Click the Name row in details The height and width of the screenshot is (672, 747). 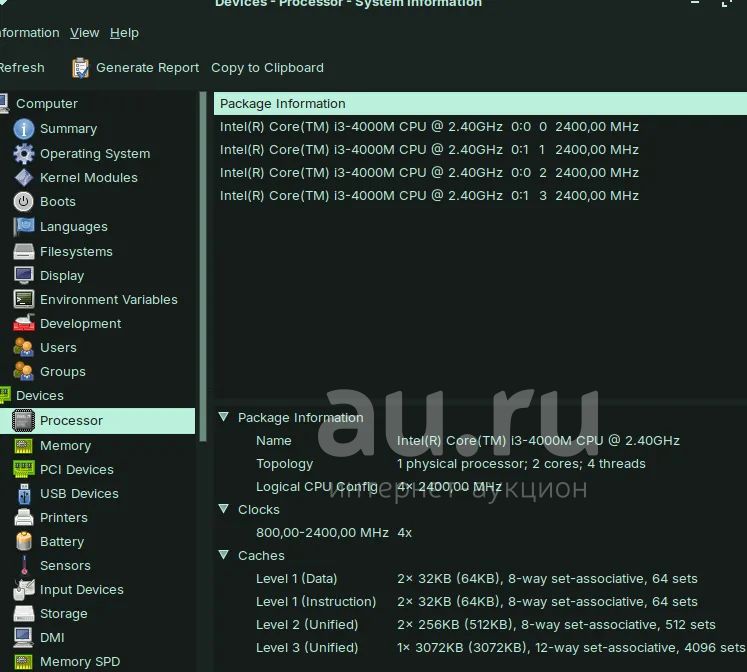tap(480, 441)
